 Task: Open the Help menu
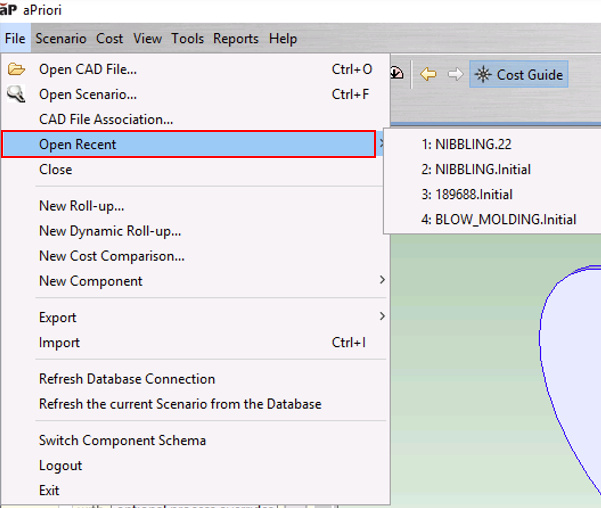coord(283,38)
